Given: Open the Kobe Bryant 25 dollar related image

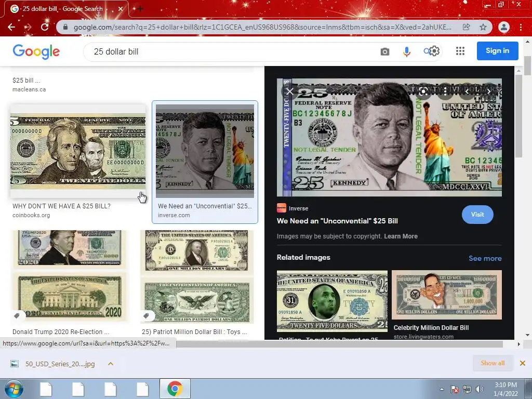Looking at the screenshot, I should 332,301.
